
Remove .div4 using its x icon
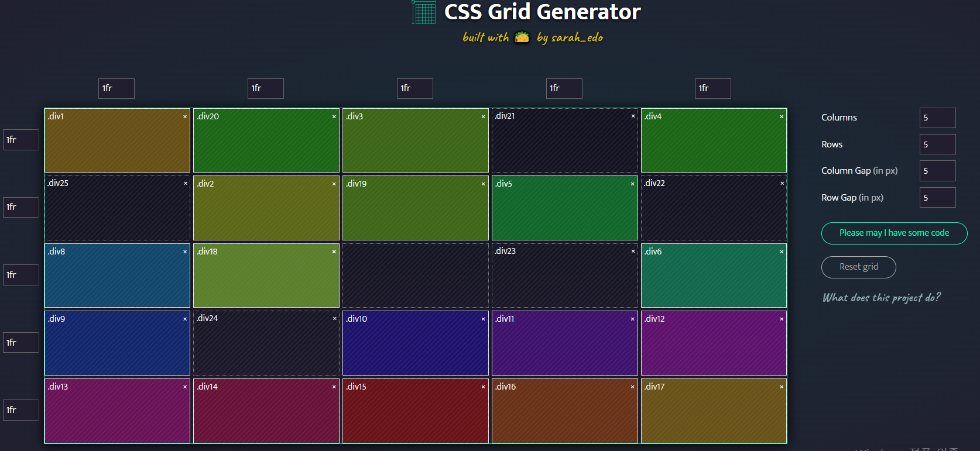(x=782, y=116)
